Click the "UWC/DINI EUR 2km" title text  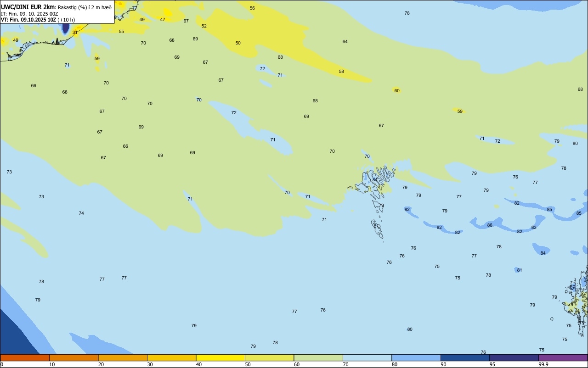coord(28,7)
